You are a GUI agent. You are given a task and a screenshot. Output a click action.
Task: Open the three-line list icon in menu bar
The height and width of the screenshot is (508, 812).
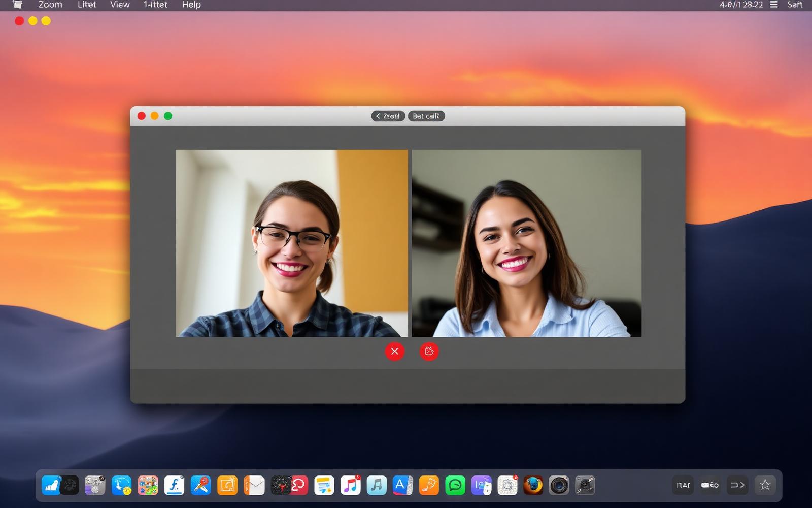[774, 5]
